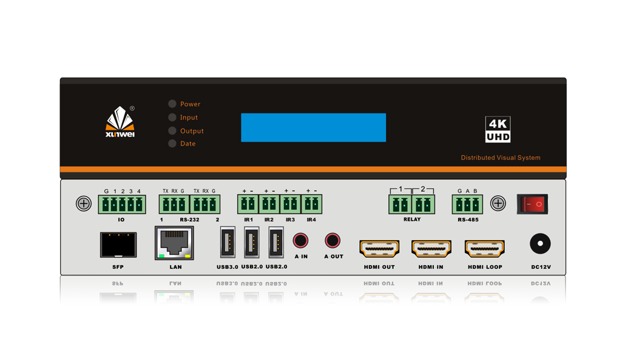Screen dimensions: 625x364
Task: Click the HDMI OUT port
Action: [x=379, y=248]
